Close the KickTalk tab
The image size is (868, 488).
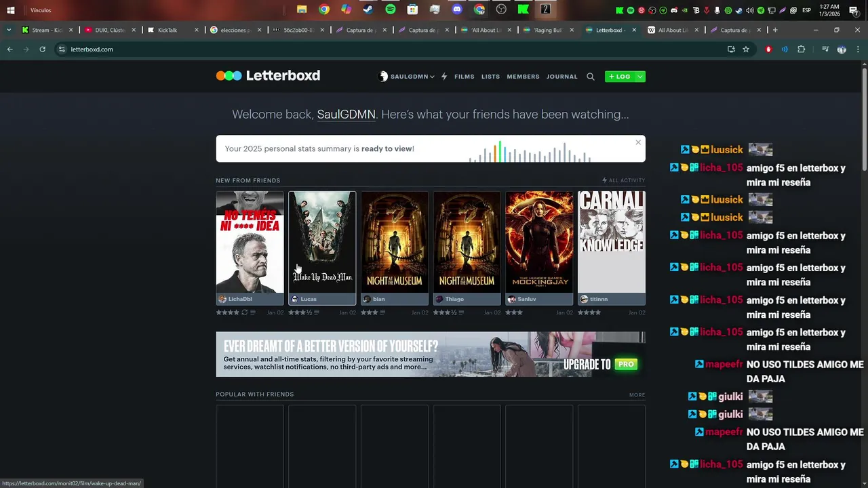pos(197,30)
